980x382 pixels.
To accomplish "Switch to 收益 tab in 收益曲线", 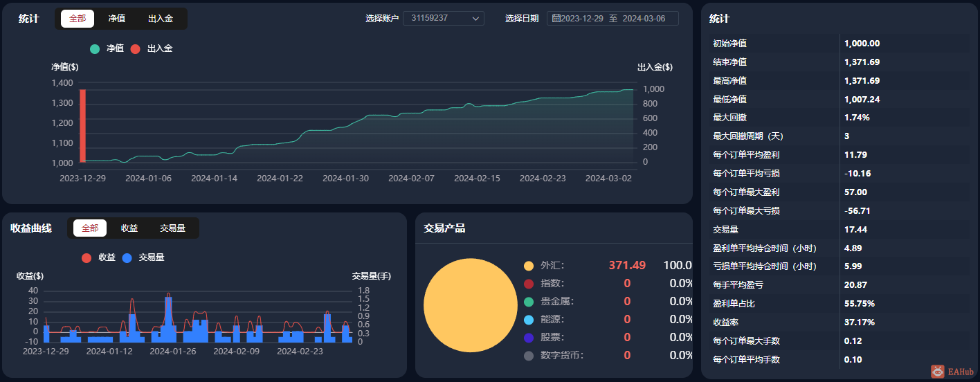I will tap(129, 228).
